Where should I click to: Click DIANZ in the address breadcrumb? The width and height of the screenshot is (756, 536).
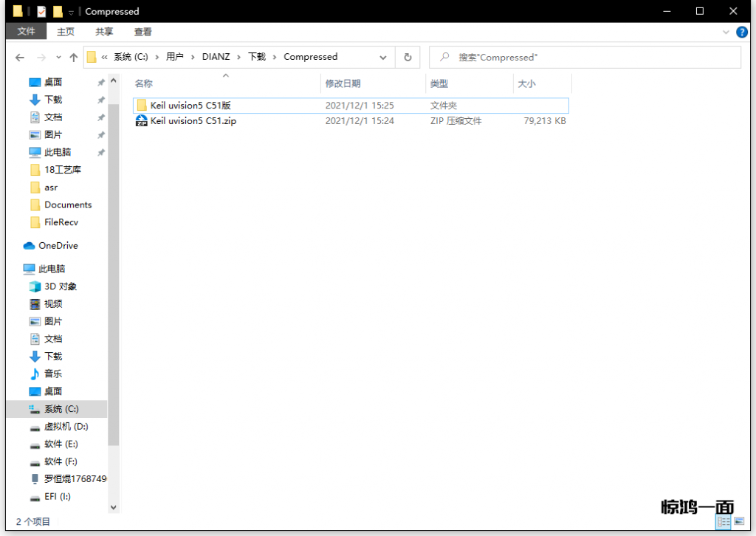tap(216, 57)
